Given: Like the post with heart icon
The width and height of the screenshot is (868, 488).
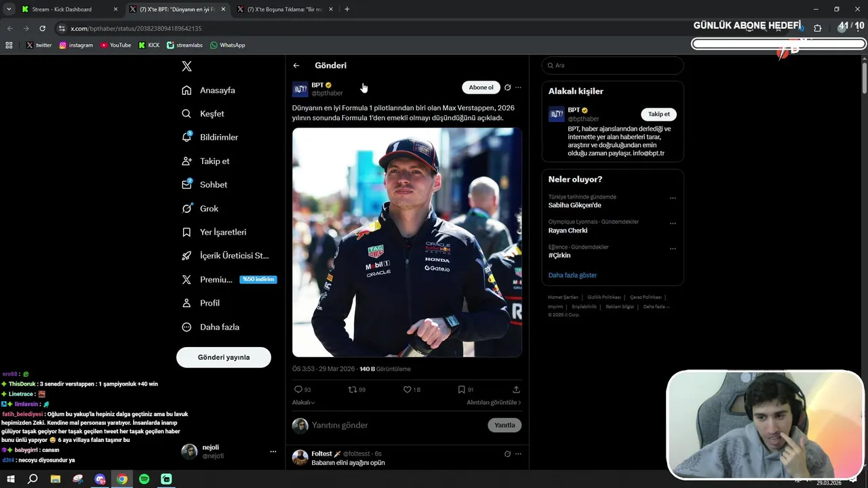Looking at the screenshot, I should 412,390.
